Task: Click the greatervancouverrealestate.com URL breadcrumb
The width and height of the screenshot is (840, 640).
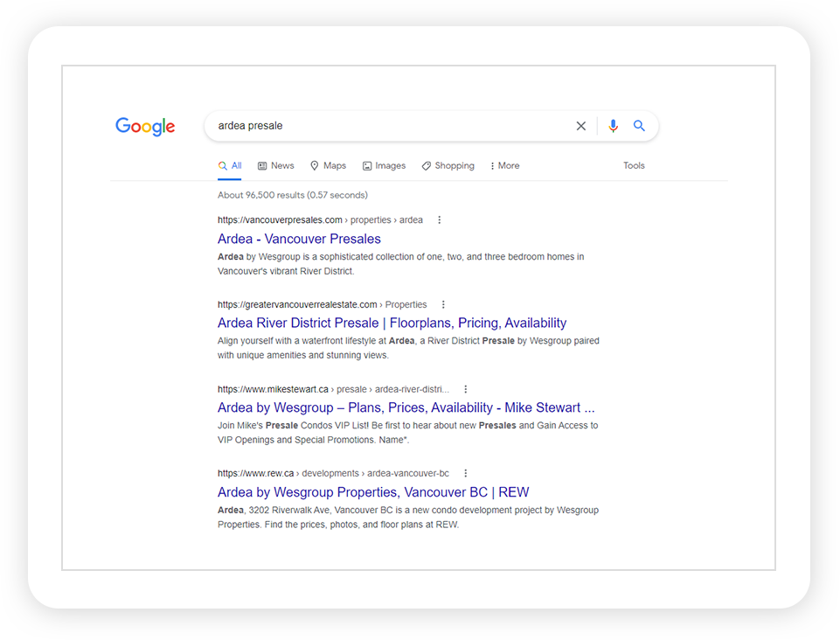Action: (x=322, y=304)
